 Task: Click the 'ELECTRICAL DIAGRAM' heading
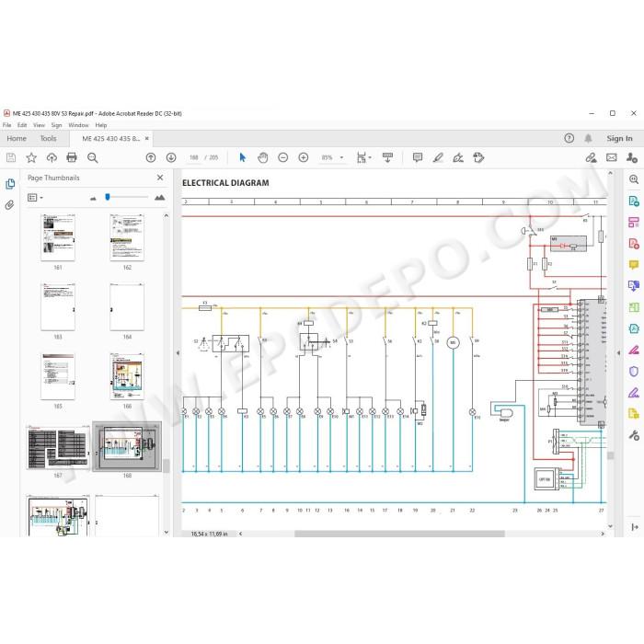225,183
